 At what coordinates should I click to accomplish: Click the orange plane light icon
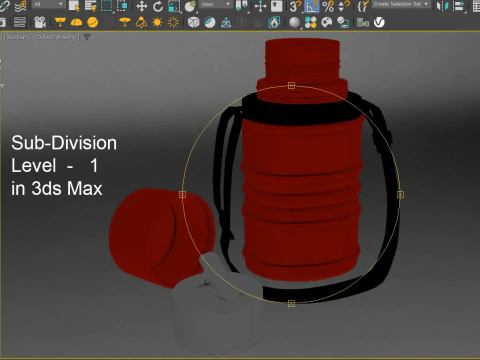click(60, 22)
